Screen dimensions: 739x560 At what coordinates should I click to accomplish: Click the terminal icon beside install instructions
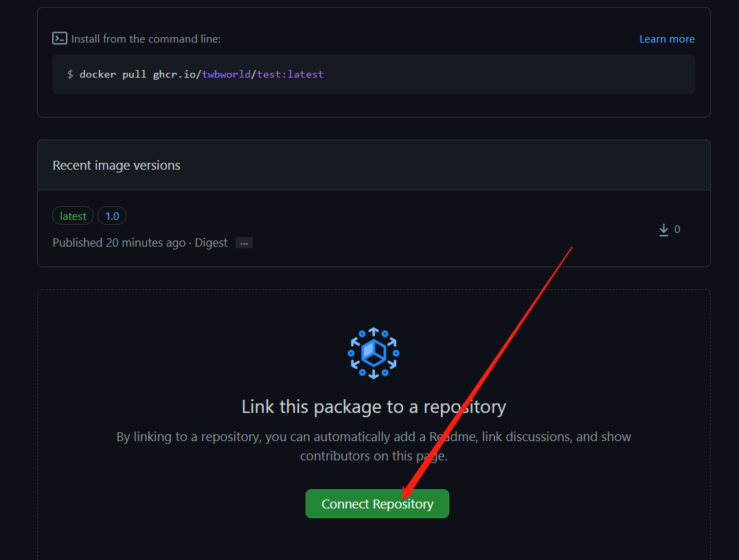[x=59, y=38]
